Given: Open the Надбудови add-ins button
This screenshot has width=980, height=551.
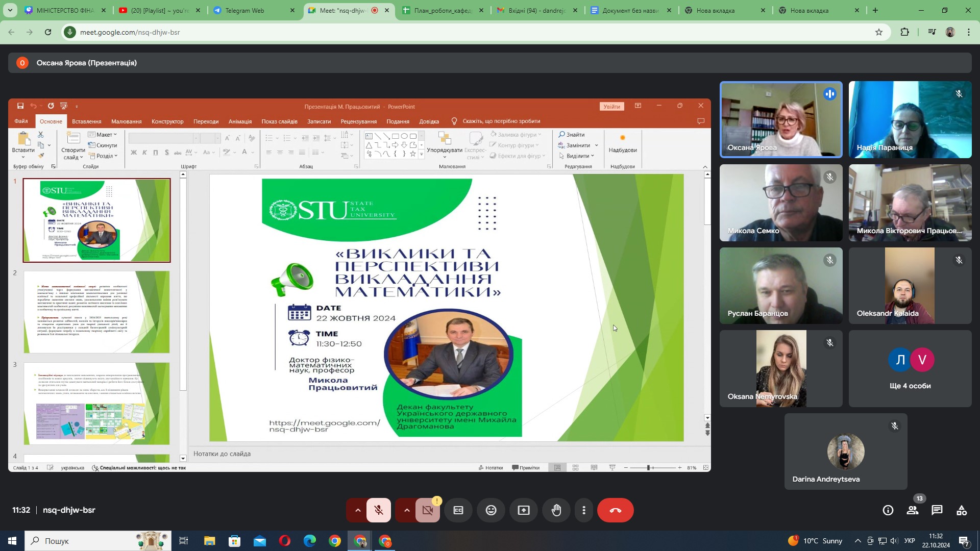Looking at the screenshot, I should (623, 143).
